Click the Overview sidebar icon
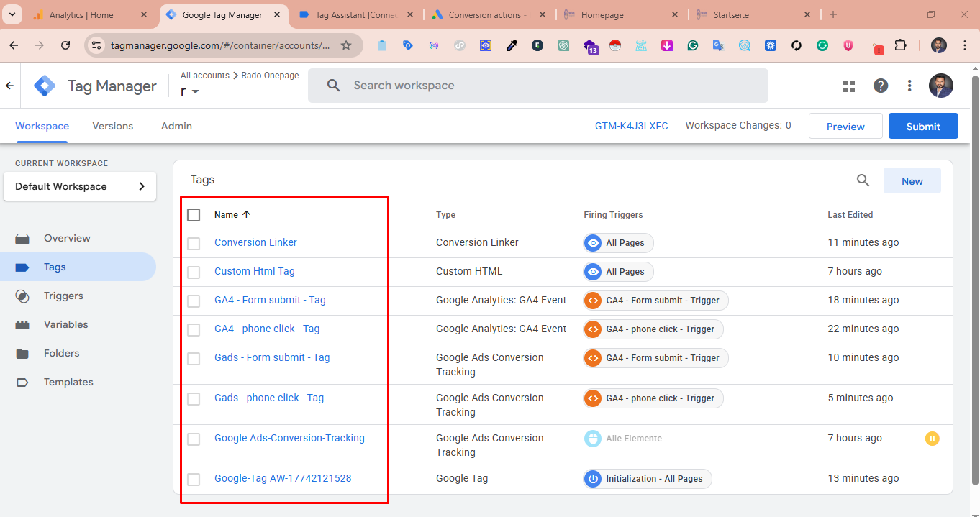Image resolution: width=980 pixels, height=517 pixels. point(22,238)
